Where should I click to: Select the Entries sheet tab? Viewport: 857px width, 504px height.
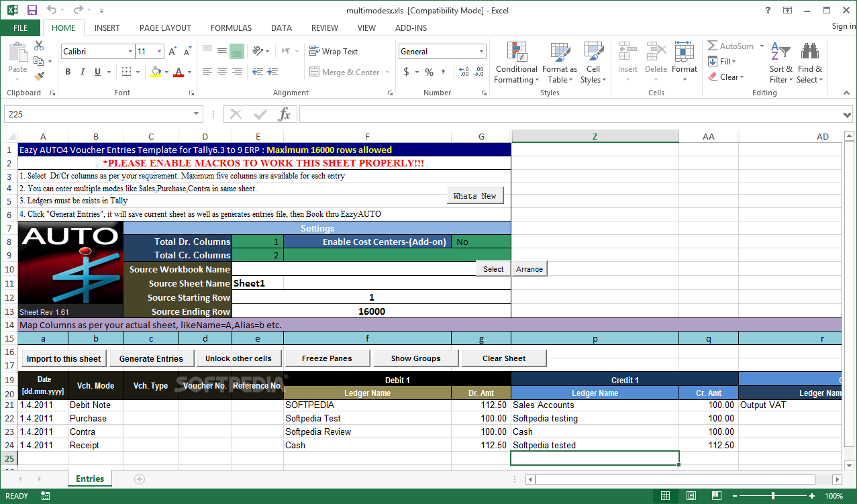click(90, 479)
